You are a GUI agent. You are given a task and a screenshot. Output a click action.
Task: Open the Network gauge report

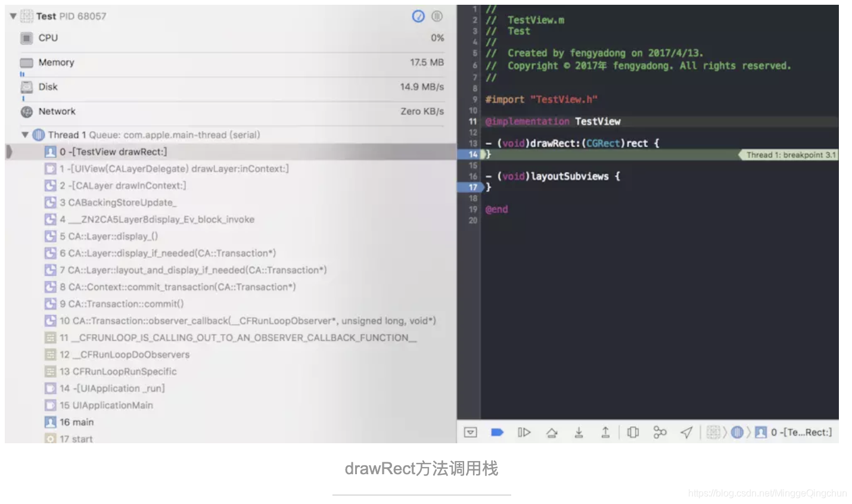coord(231,111)
